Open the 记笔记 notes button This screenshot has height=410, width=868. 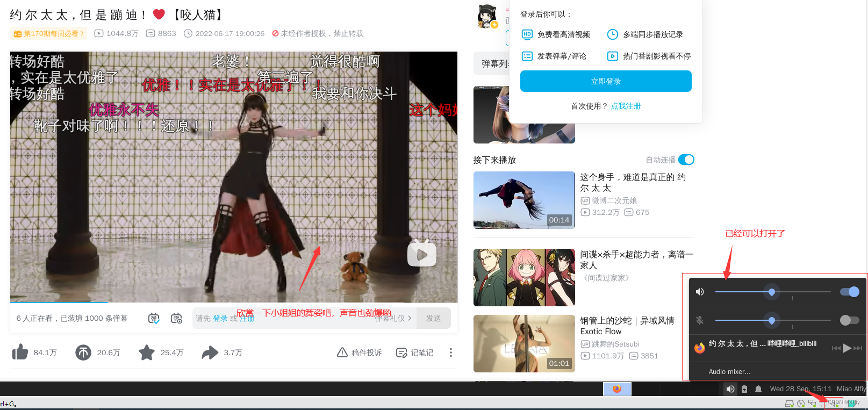click(x=414, y=353)
